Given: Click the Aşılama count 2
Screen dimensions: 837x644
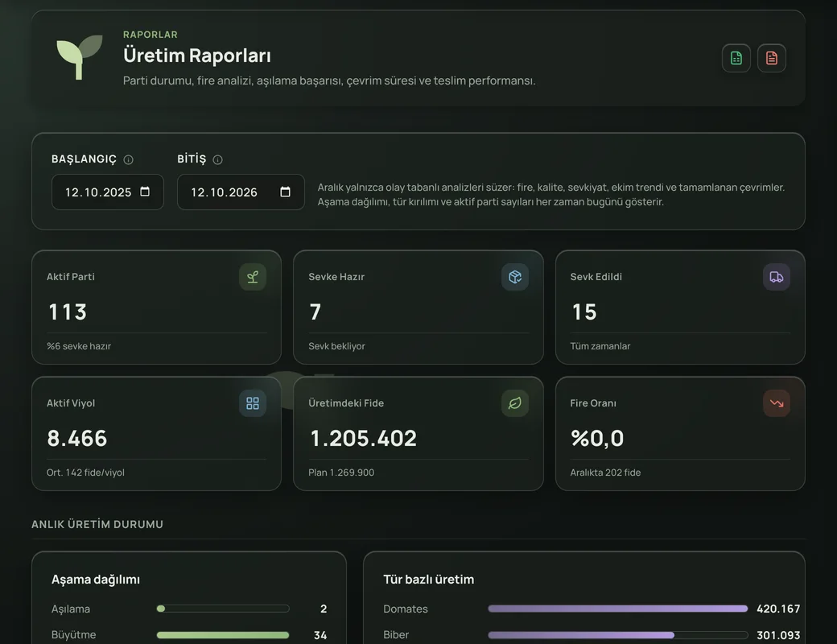Looking at the screenshot, I should click(324, 609).
